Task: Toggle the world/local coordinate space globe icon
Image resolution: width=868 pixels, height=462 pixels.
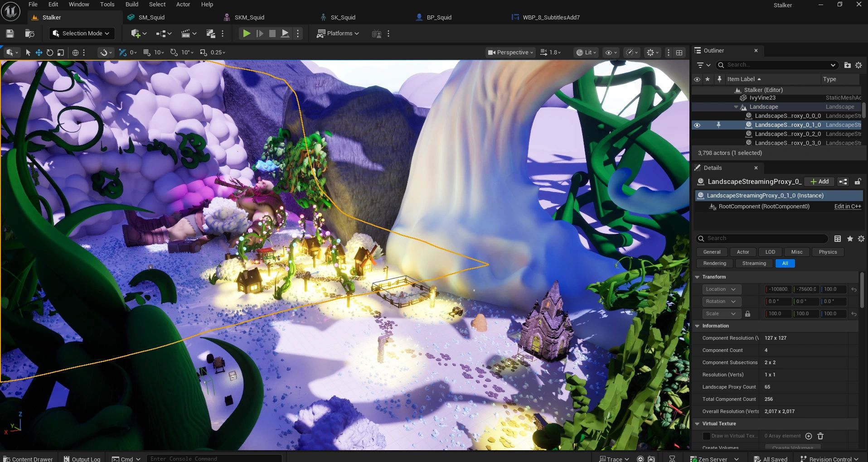Action: coord(76,53)
